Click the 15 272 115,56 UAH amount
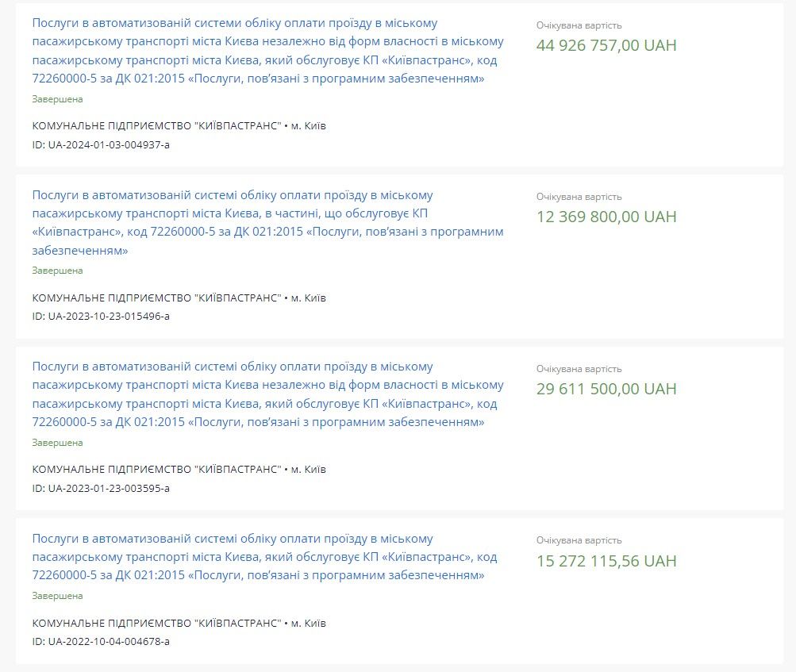This screenshot has height=672, width=796. coord(606,561)
